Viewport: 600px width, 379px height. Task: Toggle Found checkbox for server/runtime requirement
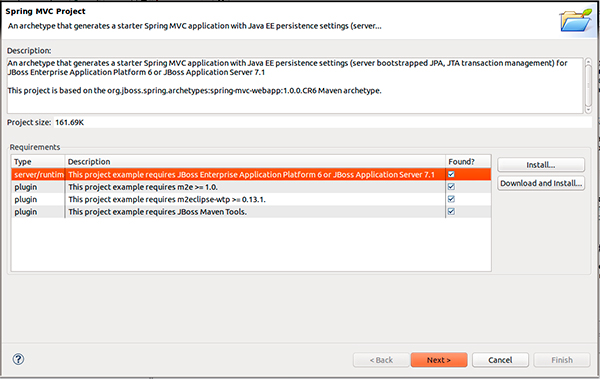click(x=452, y=174)
